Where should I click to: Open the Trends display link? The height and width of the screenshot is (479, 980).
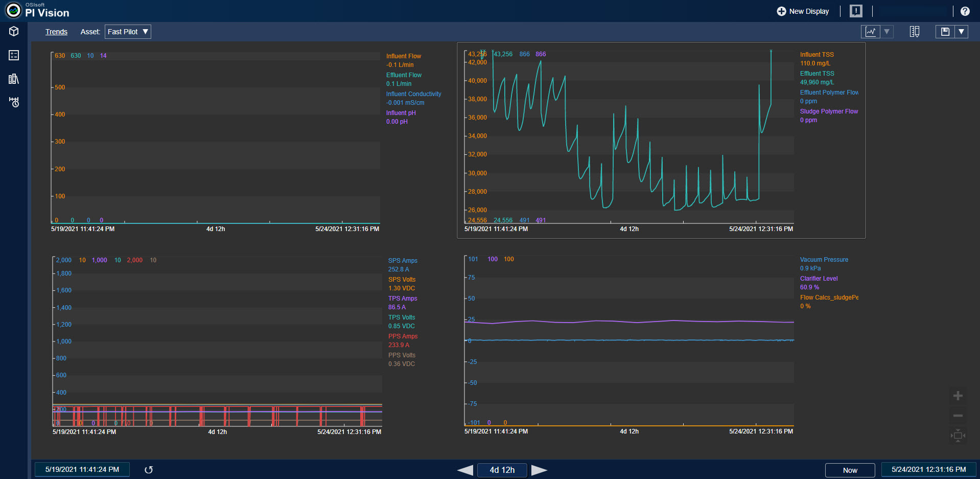point(56,32)
